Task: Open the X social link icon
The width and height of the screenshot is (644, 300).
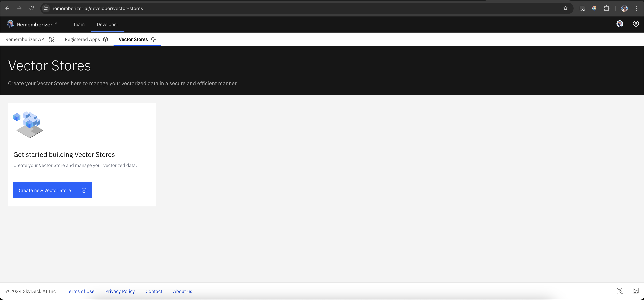Action: pyautogui.click(x=620, y=291)
